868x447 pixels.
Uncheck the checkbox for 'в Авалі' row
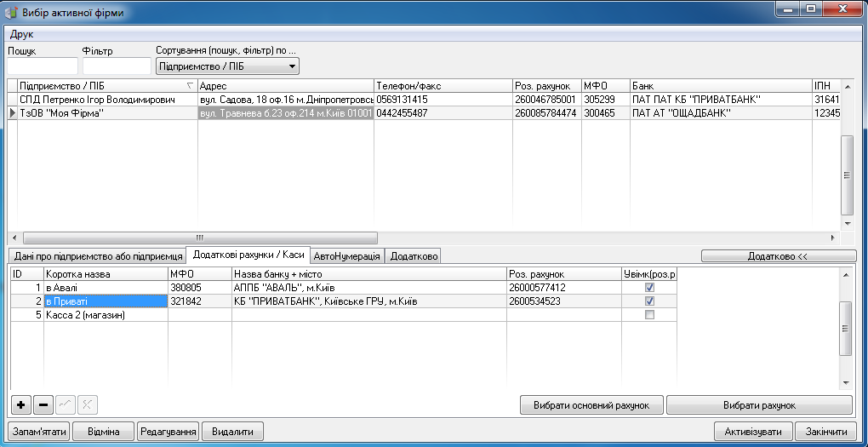649,288
